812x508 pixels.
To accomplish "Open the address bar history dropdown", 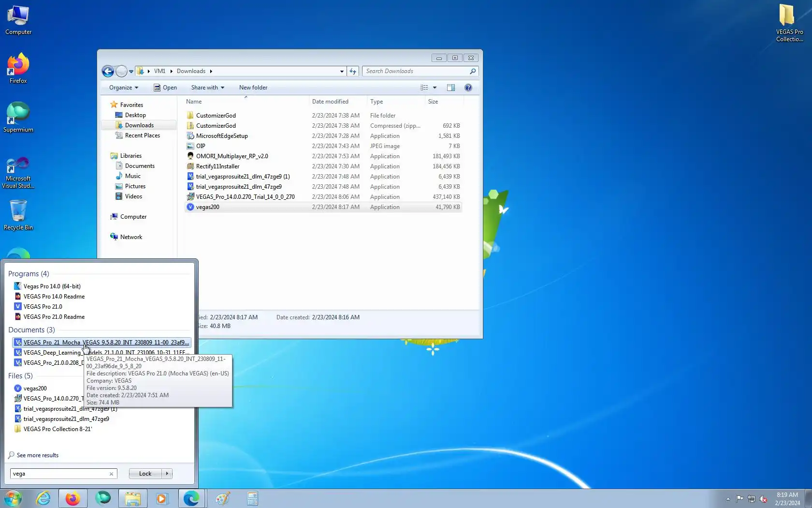I will click(x=342, y=71).
